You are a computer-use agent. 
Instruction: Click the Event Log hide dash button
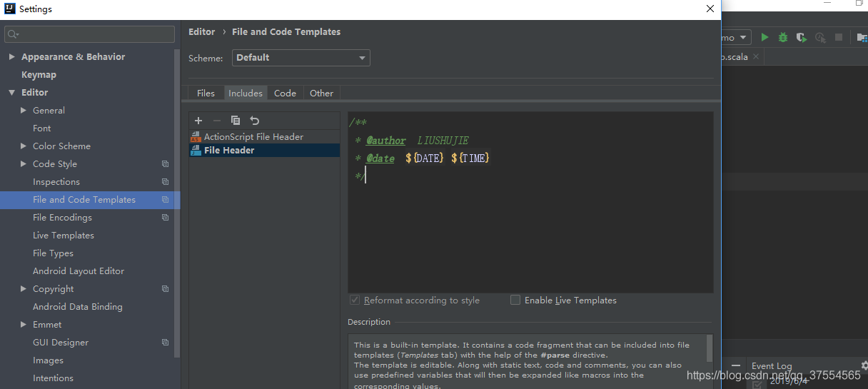click(x=736, y=365)
